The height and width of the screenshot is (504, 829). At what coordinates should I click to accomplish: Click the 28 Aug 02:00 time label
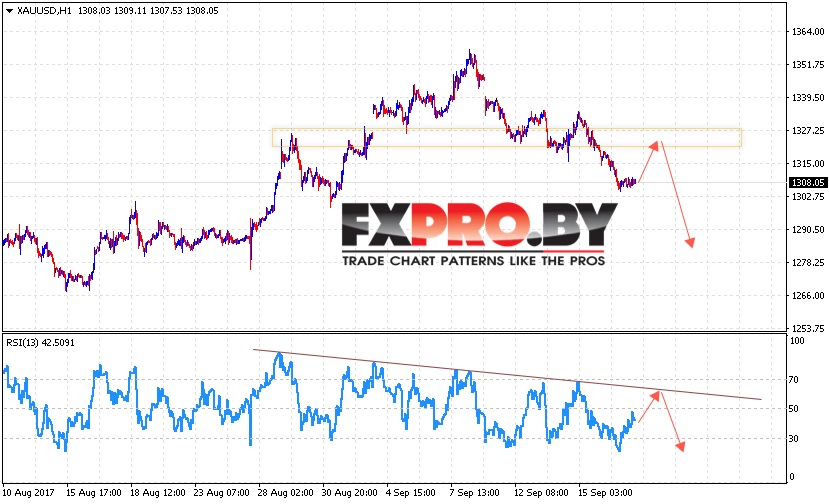click(285, 492)
